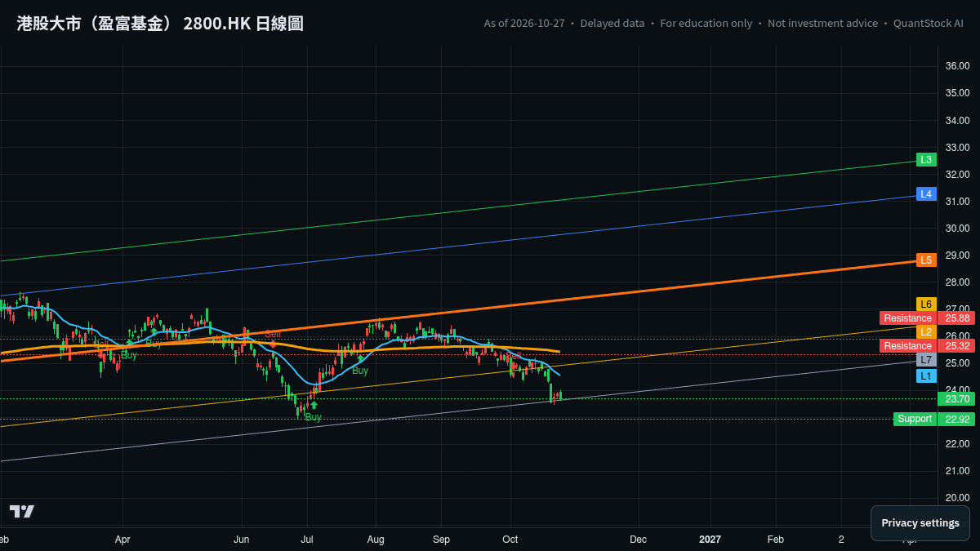
Task: Click the Resistance tag beside 25.32
Action: (x=907, y=346)
